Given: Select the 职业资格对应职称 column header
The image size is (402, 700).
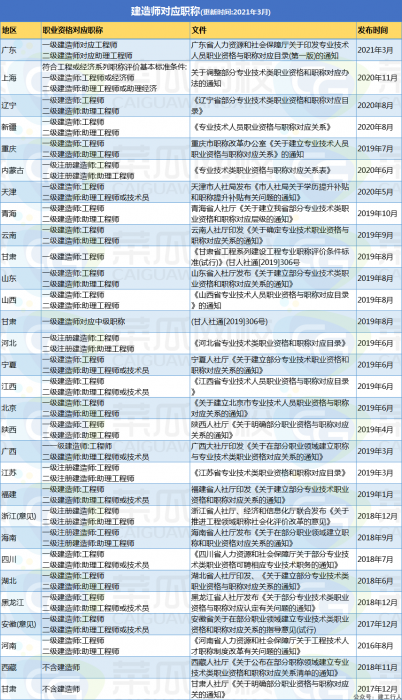Looking at the screenshot, I should pyautogui.click(x=116, y=30).
